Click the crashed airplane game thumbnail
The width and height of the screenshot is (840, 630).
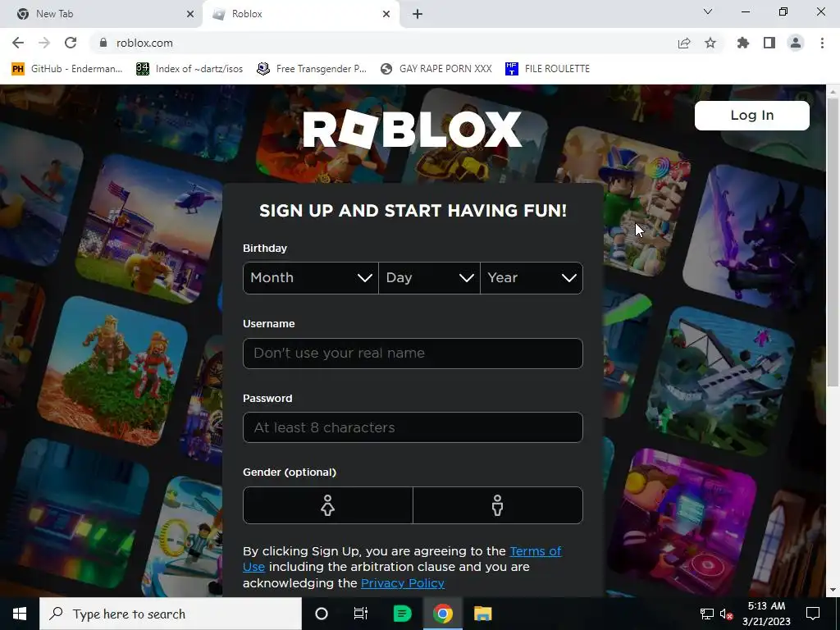[x=719, y=382]
